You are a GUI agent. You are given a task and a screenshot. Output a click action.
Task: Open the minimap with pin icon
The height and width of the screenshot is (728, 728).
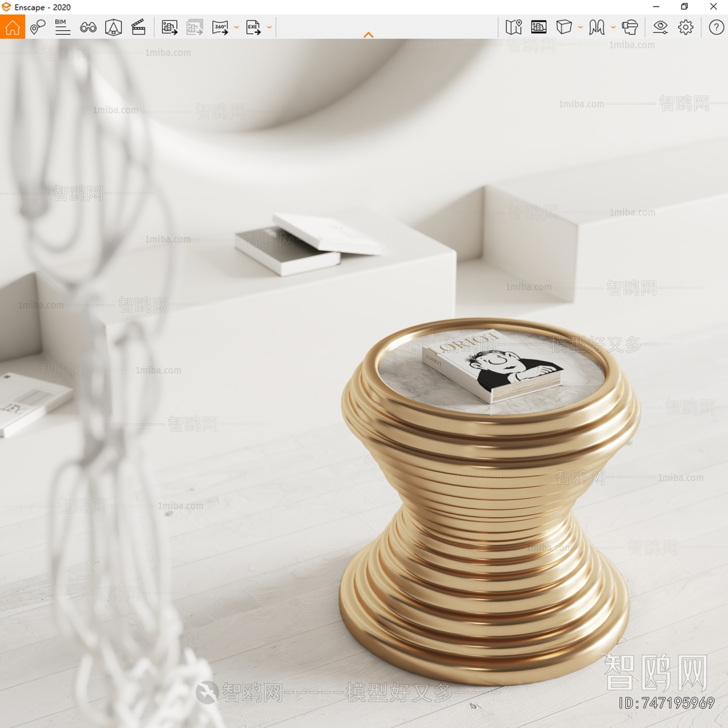point(514,27)
